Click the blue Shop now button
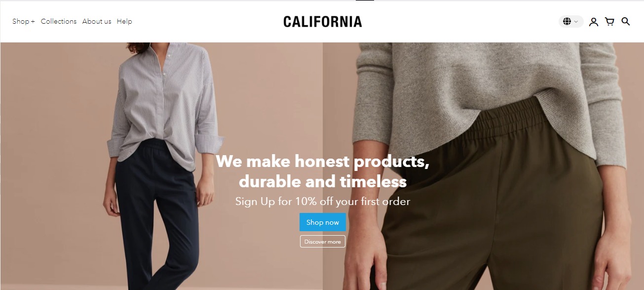Viewport: 644px width, 290px height. (323, 222)
